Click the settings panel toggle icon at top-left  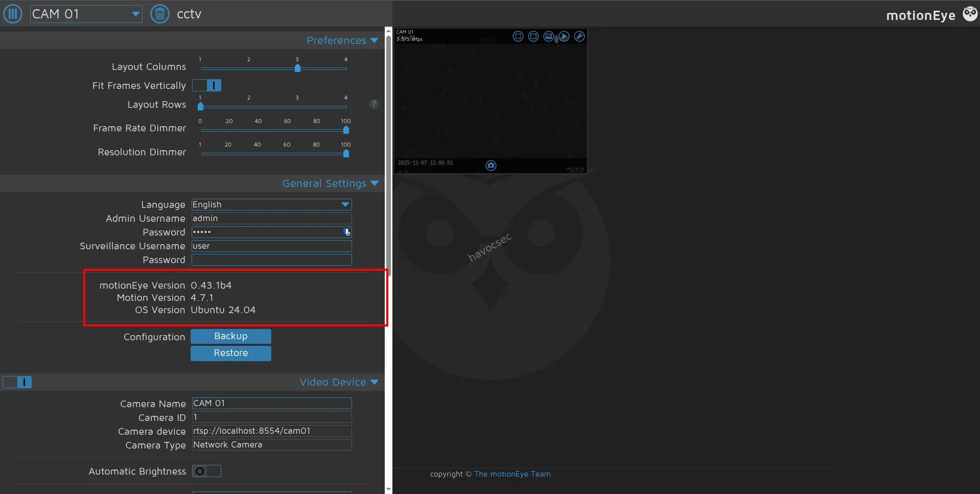click(13, 14)
